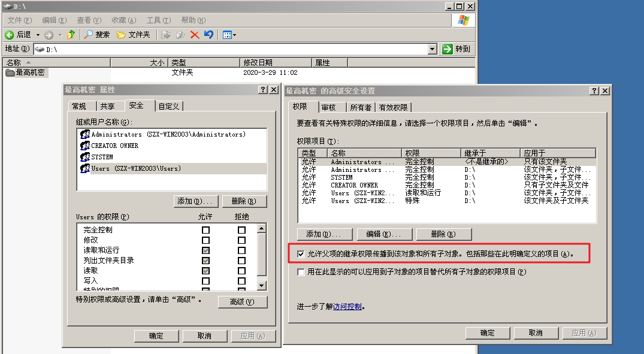Select 读取和运行 permission entry for Users

click(447, 193)
